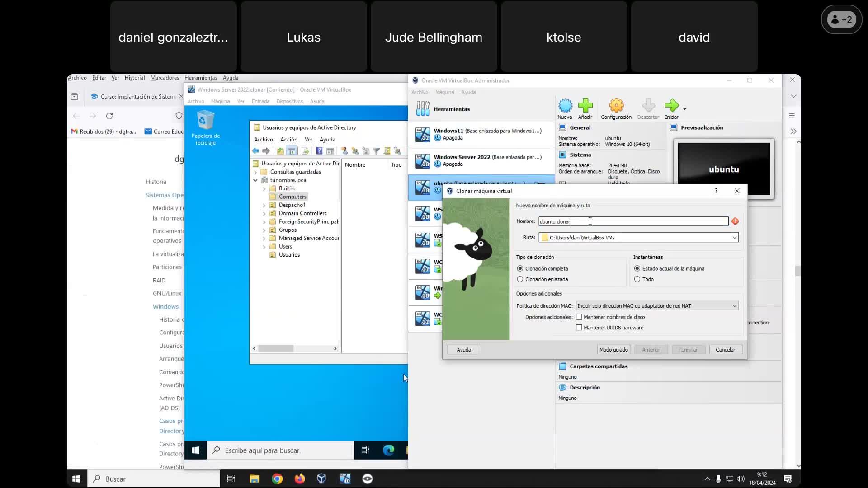Open VirtualBox icon in Windows taskbar
The height and width of the screenshot is (488, 868).
click(321, 479)
